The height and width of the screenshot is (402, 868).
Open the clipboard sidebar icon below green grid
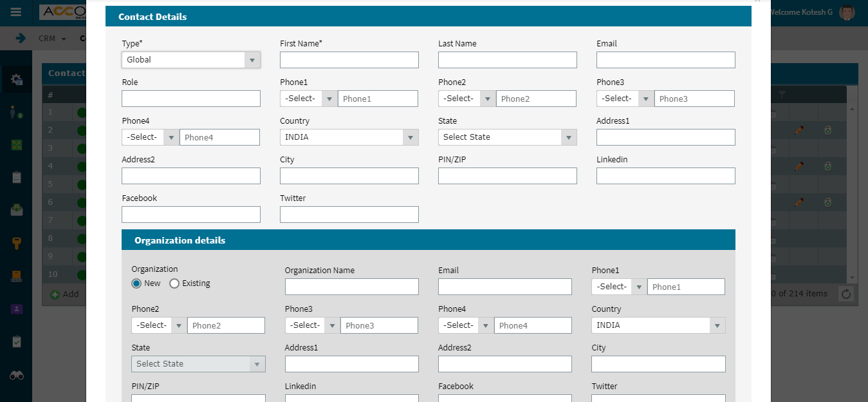point(17,177)
